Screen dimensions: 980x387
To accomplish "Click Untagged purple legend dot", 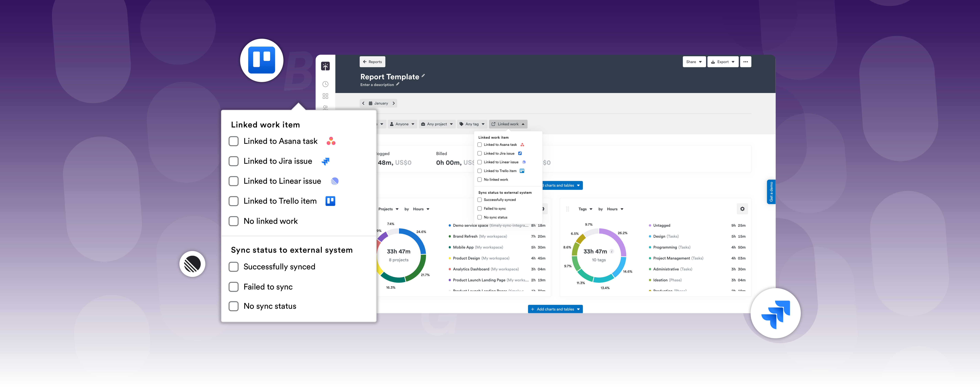I will 650,226.
